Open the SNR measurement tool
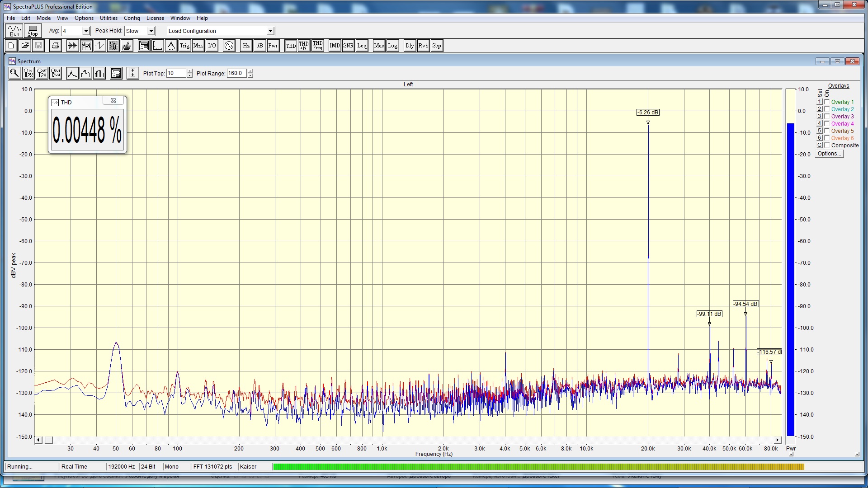The width and height of the screenshot is (868, 488). pyautogui.click(x=348, y=46)
